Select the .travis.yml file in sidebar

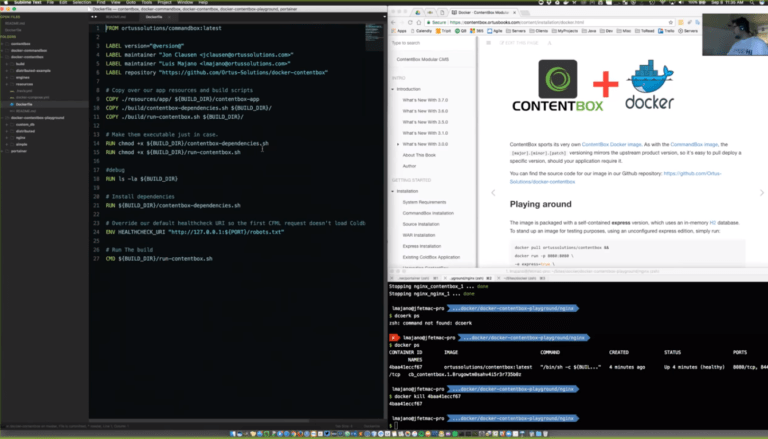24,91
